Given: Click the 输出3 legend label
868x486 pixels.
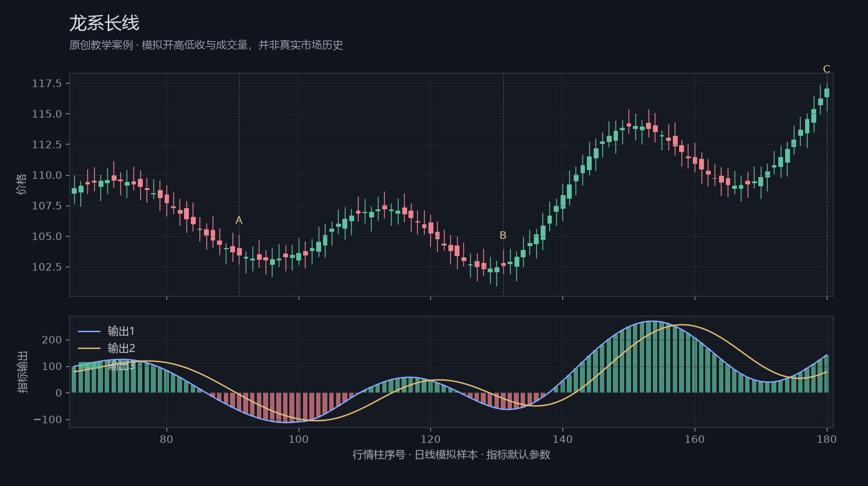Looking at the screenshot, I should (121, 366).
